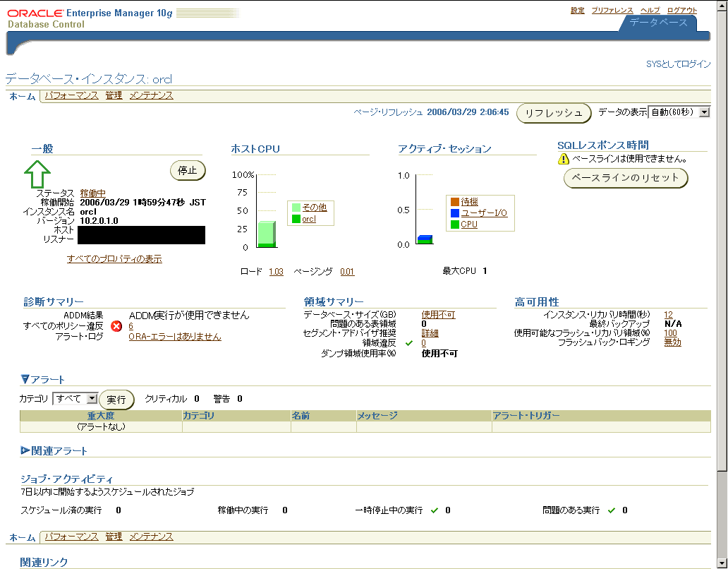The width and height of the screenshot is (728, 569).
Task: Open すべてのプロパティの表示 link
Action: [x=114, y=258]
